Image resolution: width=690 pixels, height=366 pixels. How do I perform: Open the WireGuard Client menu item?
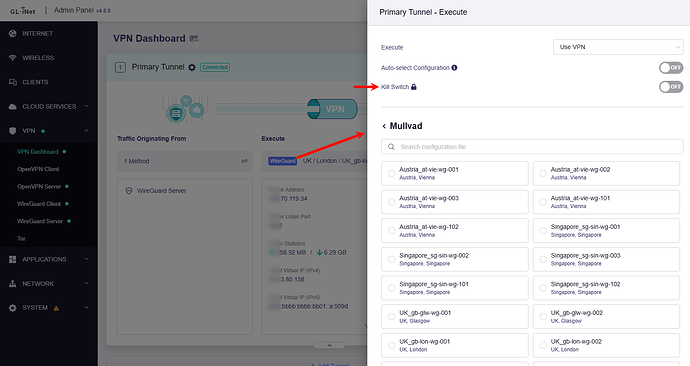coord(39,204)
